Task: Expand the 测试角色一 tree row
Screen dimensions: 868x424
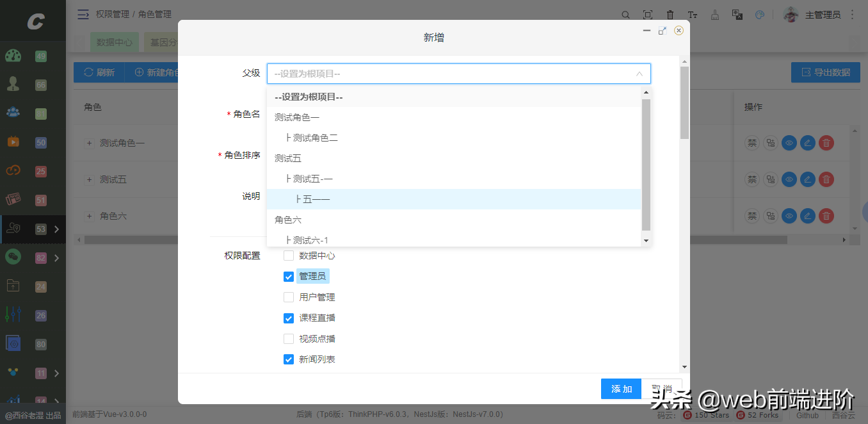Action: pos(90,143)
